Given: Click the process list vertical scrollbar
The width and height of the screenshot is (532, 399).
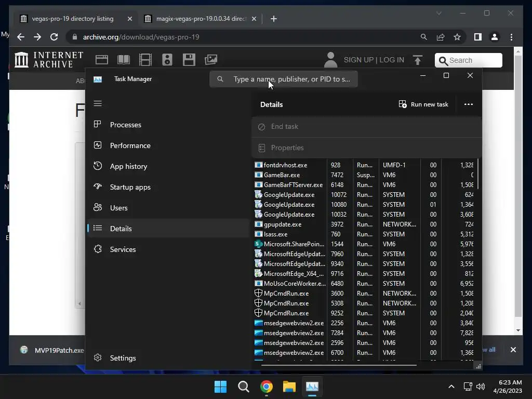Looking at the screenshot, I should (478, 174).
